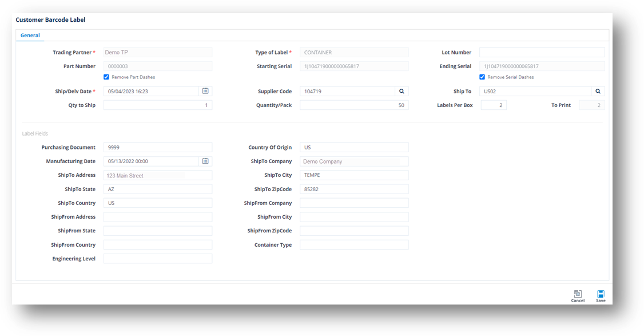Click the Cancel icon button

tap(577, 294)
